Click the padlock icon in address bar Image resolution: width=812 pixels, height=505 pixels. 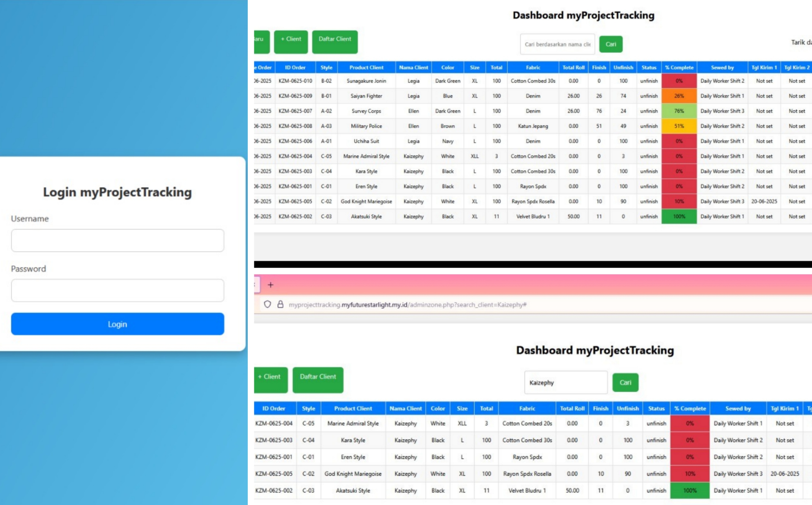pyautogui.click(x=281, y=304)
